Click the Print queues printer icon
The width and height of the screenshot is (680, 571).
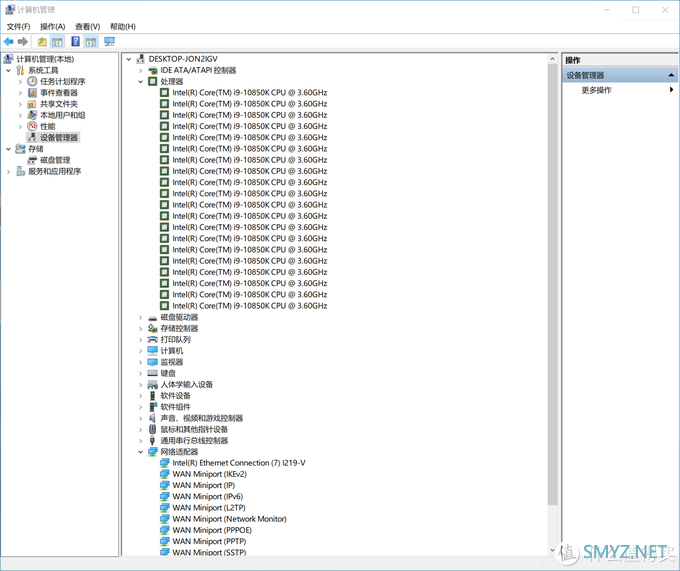pos(153,339)
